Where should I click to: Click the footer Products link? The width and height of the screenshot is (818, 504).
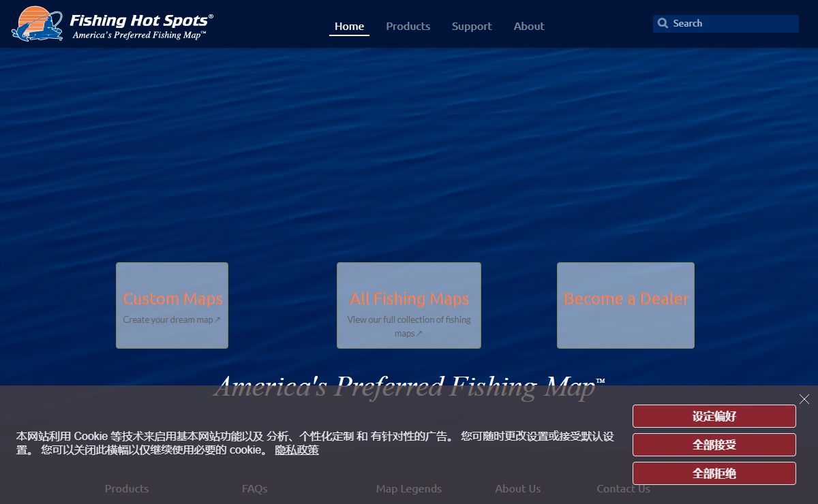(127, 488)
